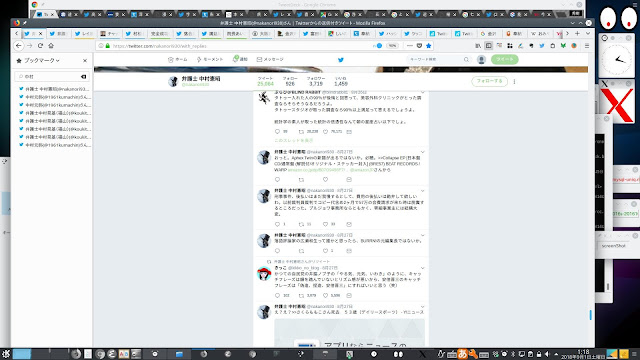Open the profile more-options vertical dots
Viewport: 640px width, 360px height.
point(514,82)
